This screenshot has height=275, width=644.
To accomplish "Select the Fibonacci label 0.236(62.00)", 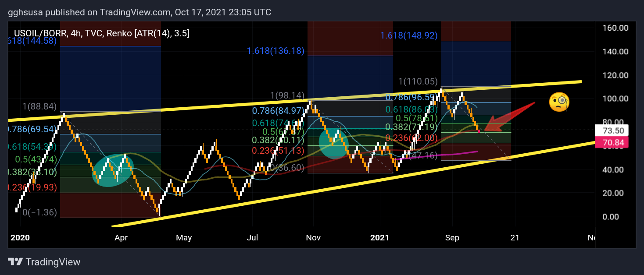I will [x=411, y=137].
